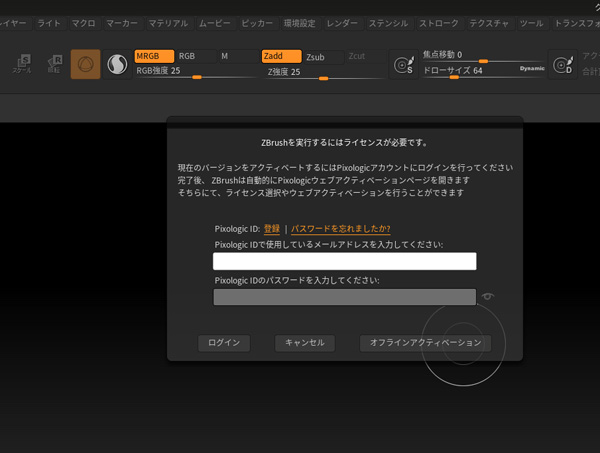Open the ライト (Light) menu
600x453 pixels.
pyautogui.click(x=49, y=23)
